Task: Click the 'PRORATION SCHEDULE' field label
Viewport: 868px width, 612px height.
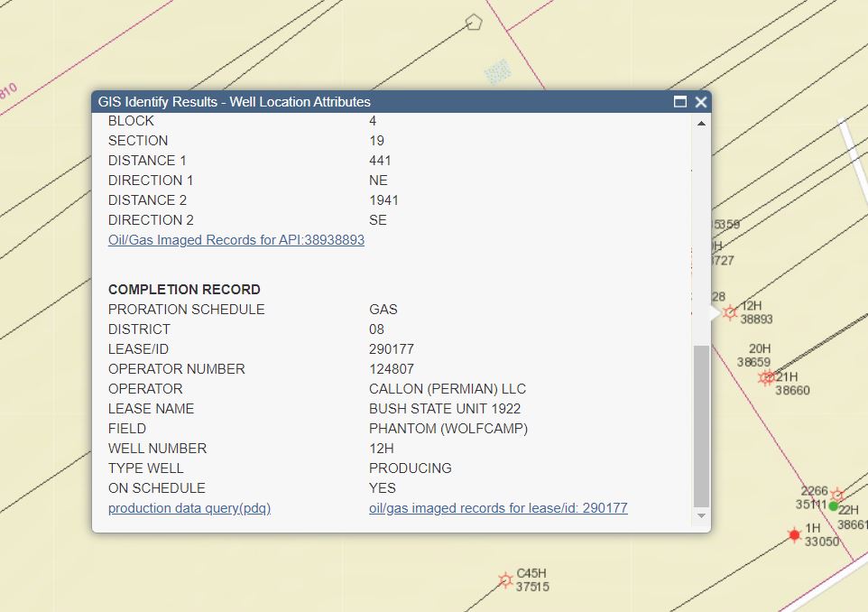Action: point(187,309)
